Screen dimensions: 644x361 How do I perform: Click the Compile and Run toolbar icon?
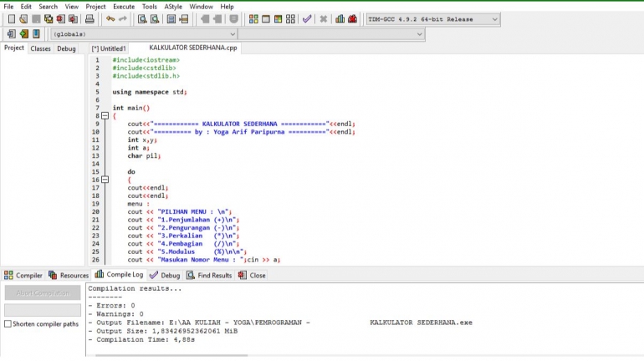tap(278, 19)
